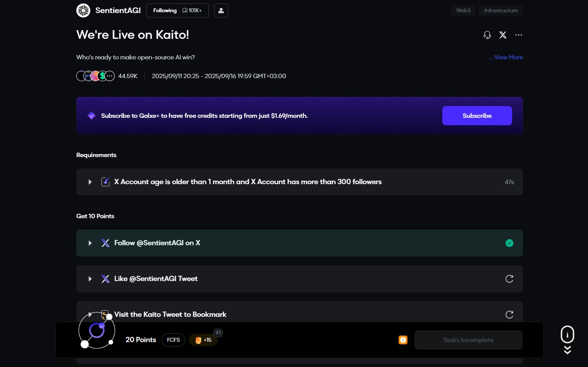588x367 pixels.
Task: Share campaign via X icon
Action: coord(503,35)
